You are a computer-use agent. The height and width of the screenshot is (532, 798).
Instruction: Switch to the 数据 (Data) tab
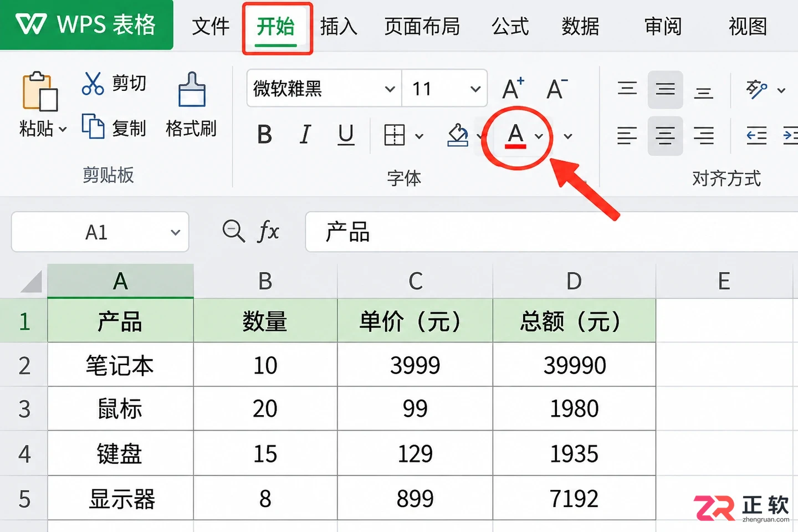(580, 26)
